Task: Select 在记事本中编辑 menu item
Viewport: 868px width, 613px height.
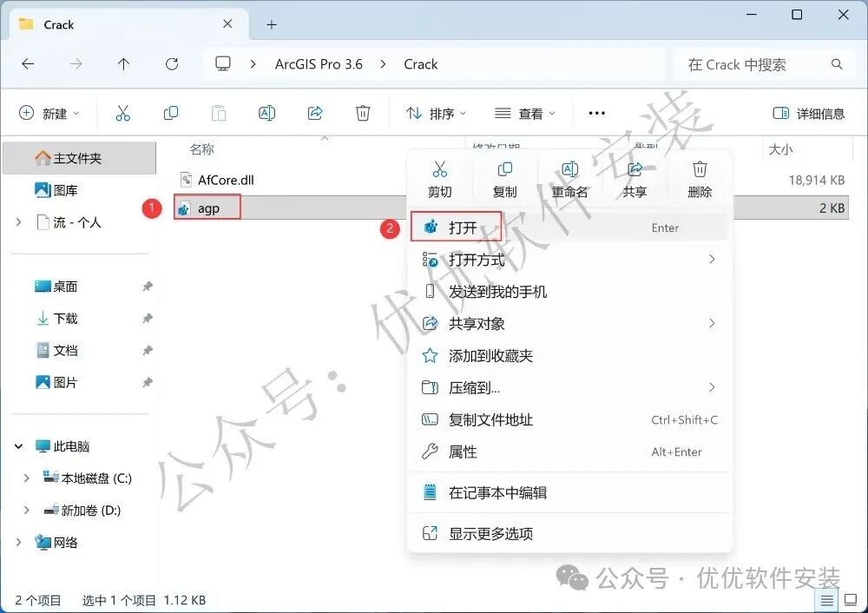Action: [569, 493]
